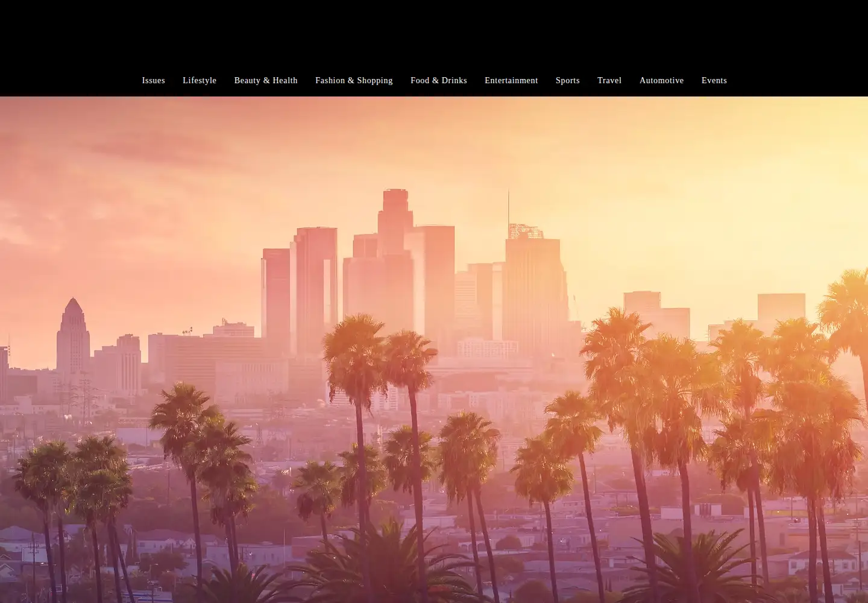868x603 pixels.
Task: Select Fashion & Shopping in navigation
Action: click(x=354, y=80)
